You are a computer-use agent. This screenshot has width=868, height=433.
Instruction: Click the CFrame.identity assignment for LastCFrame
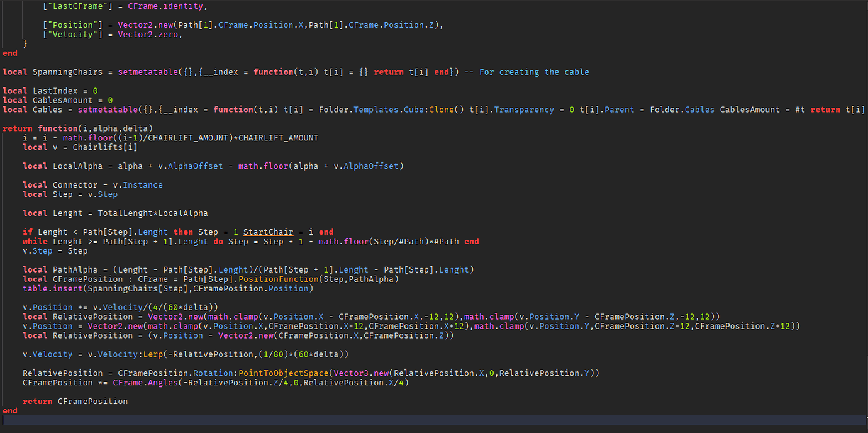(167, 6)
